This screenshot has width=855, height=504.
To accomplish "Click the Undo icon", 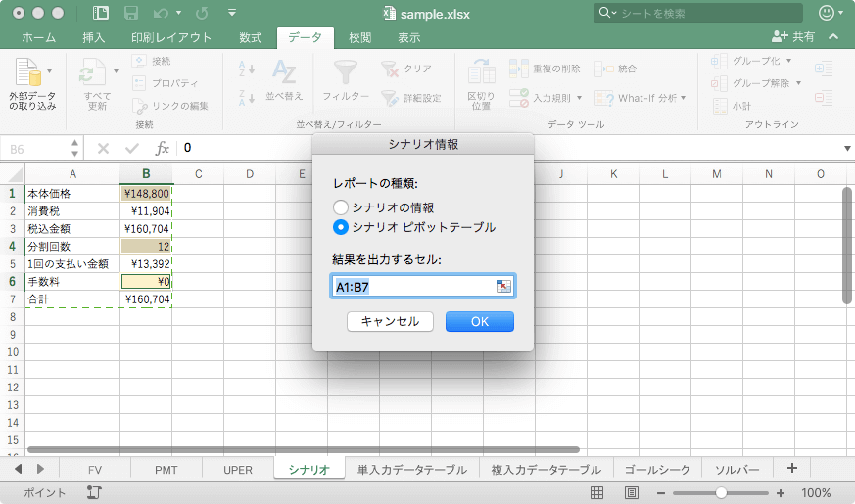I will pos(161,13).
